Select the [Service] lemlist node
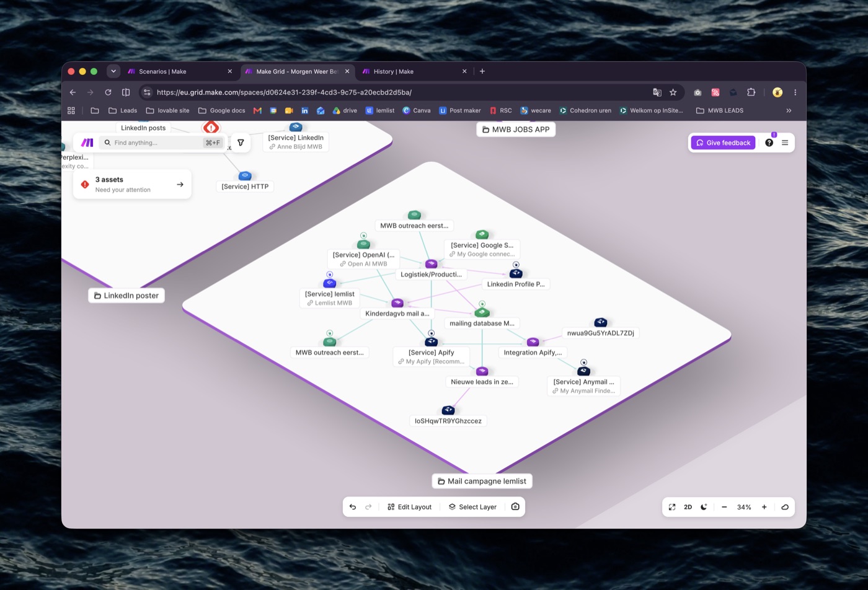The height and width of the screenshot is (590, 868). pos(330,294)
